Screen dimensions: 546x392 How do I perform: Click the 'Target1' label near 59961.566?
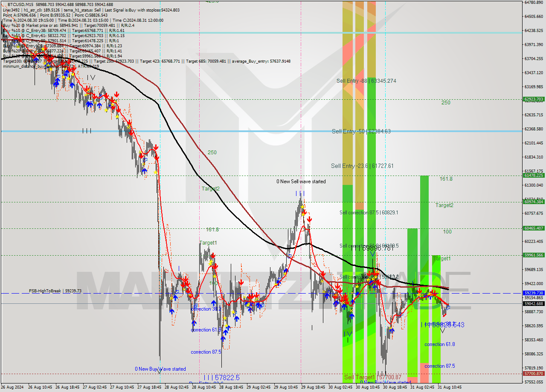coord(441,259)
